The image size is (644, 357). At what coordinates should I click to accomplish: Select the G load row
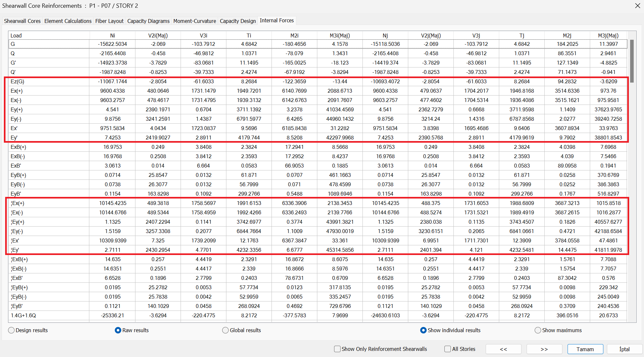point(48,44)
